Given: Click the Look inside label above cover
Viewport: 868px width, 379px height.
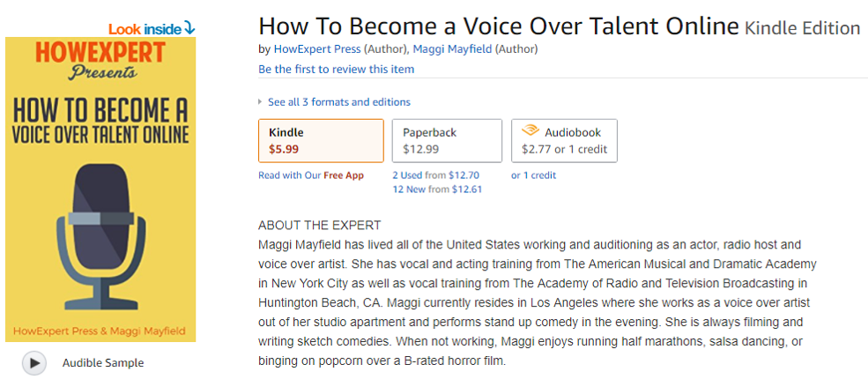Looking at the screenshot, I should pos(145,29).
